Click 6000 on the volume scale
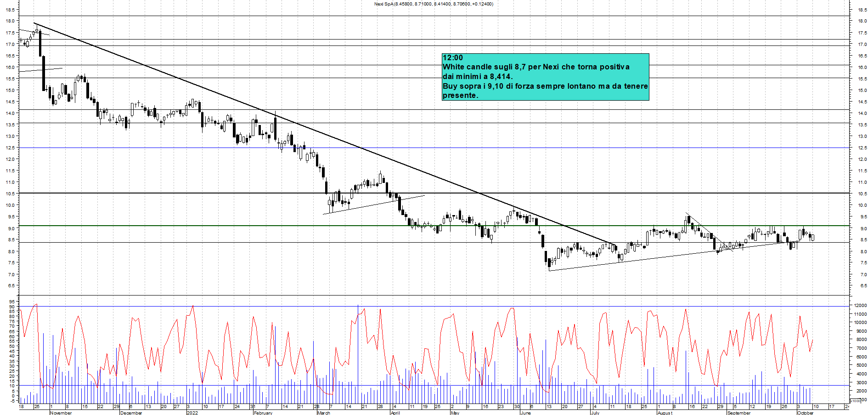This screenshot has height=415, width=868. tap(861, 357)
